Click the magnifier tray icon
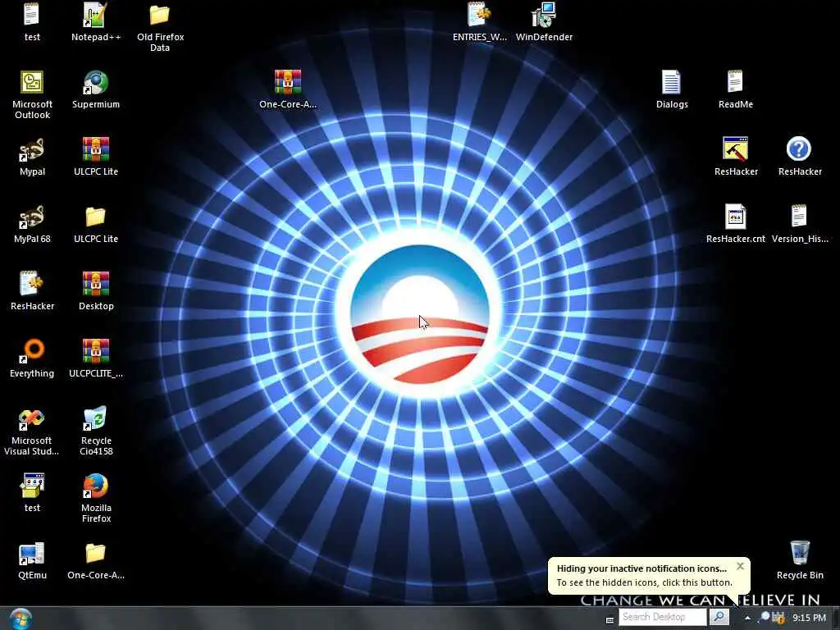 [765, 617]
